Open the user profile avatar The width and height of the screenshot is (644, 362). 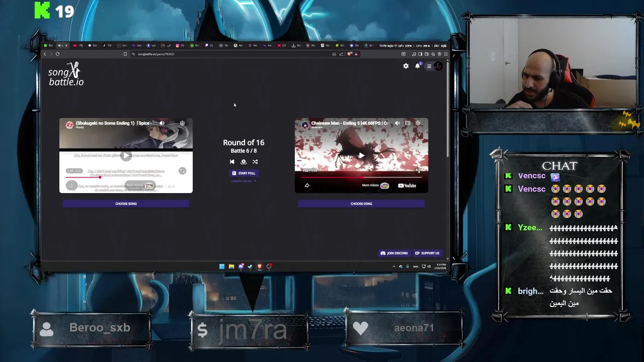pyautogui.click(x=438, y=66)
